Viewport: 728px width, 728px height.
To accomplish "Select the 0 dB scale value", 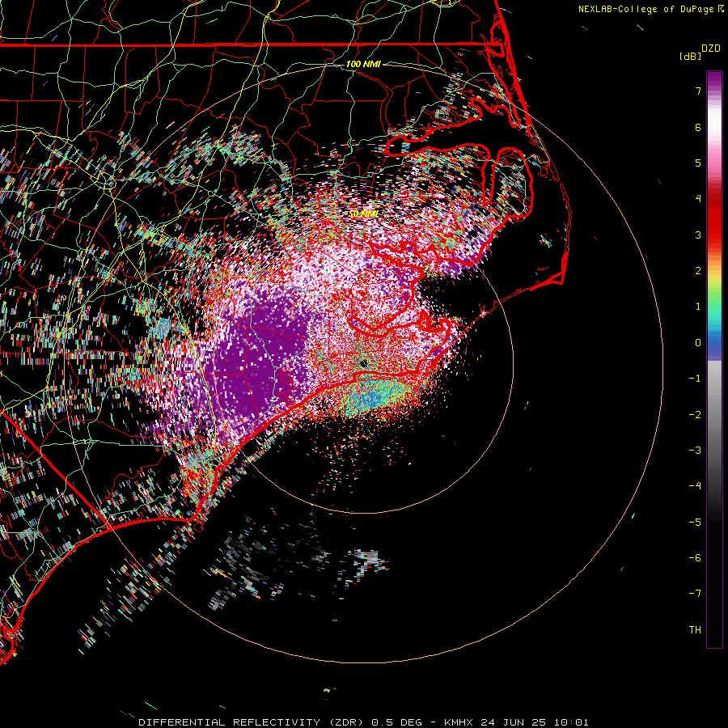I will point(698,343).
